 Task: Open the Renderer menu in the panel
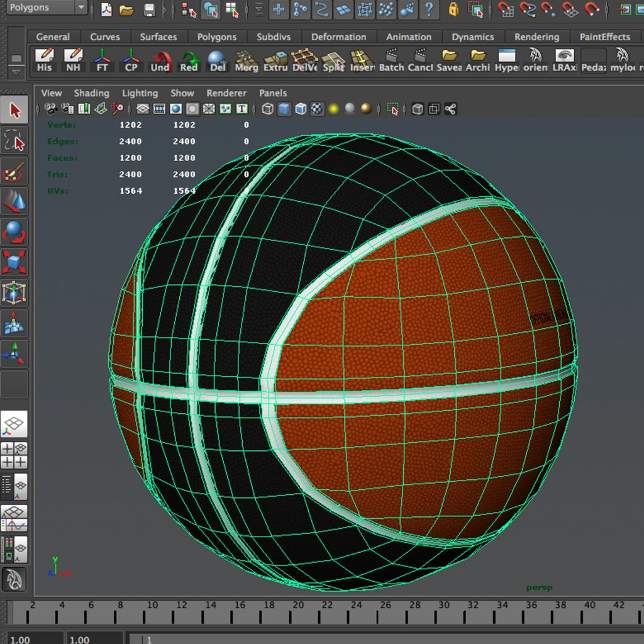(226, 93)
